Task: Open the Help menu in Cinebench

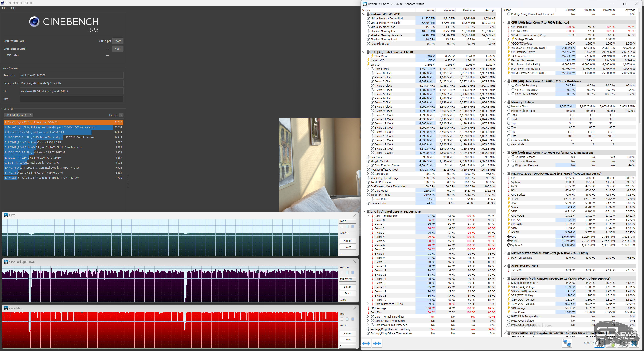Action: [x=13, y=8]
